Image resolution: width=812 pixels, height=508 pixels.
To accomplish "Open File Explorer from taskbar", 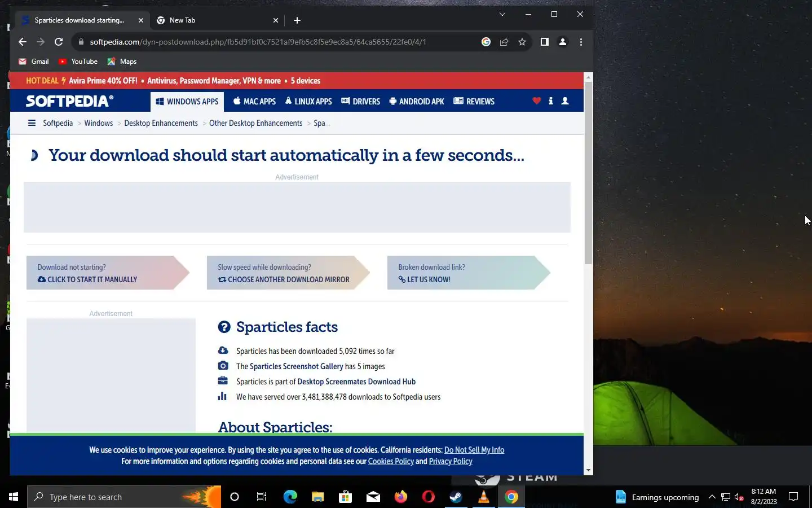I will [x=317, y=497].
